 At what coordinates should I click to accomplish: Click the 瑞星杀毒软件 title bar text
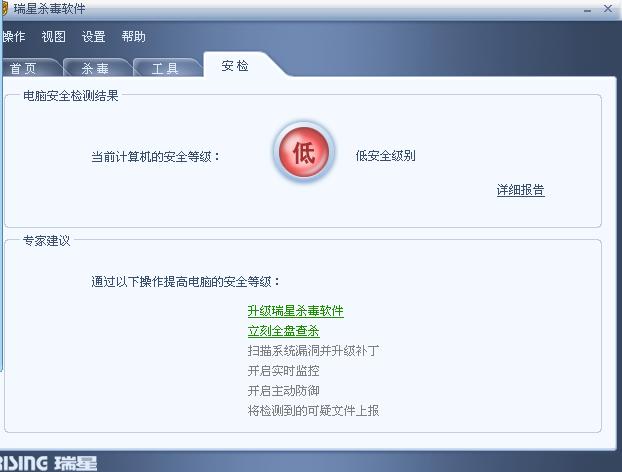pyautogui.click(x=50, y=9)
